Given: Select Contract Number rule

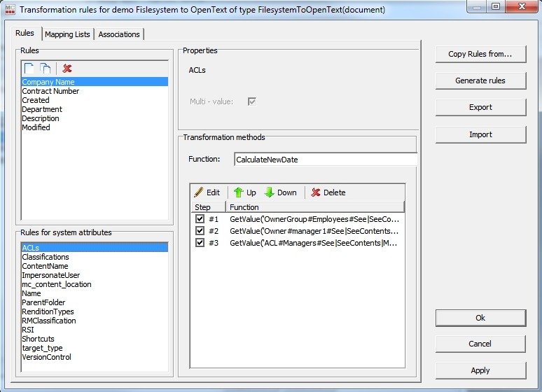Looking at the screenshot, I should [50, 91].
